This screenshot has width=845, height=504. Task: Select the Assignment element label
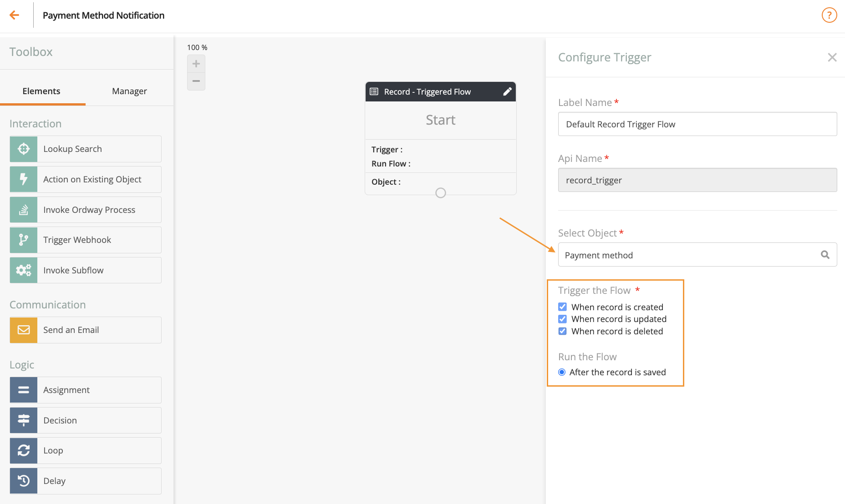66,390
